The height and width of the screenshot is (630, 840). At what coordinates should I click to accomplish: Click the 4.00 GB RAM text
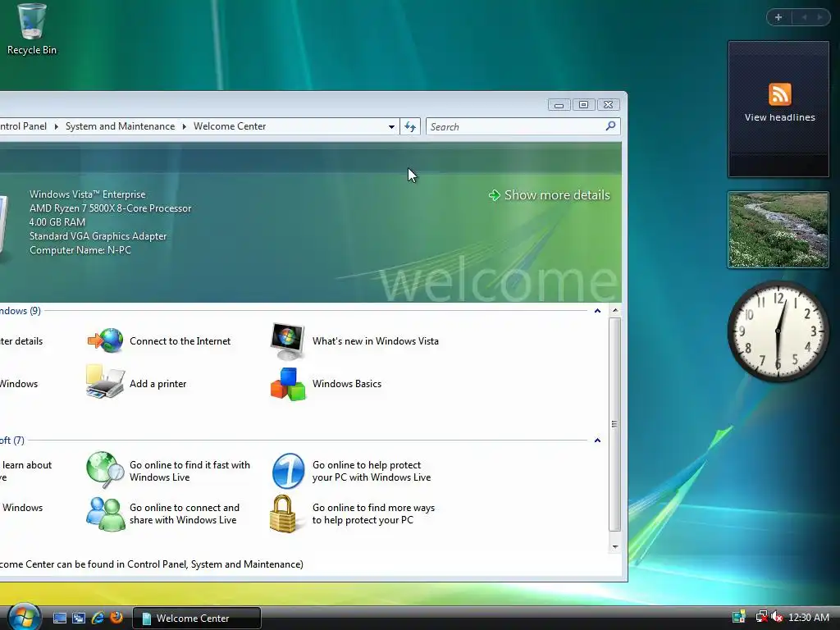click(x=57, y=222)
